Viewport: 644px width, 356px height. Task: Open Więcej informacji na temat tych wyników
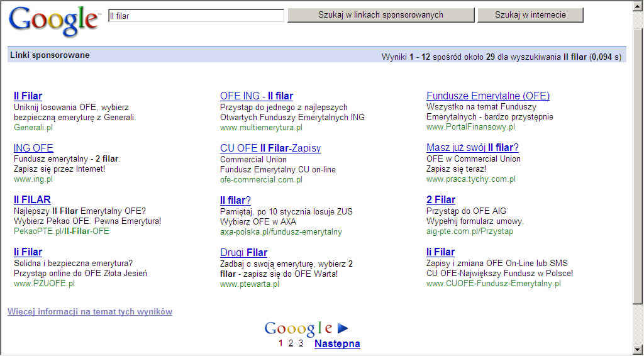[x=89, y=311]
